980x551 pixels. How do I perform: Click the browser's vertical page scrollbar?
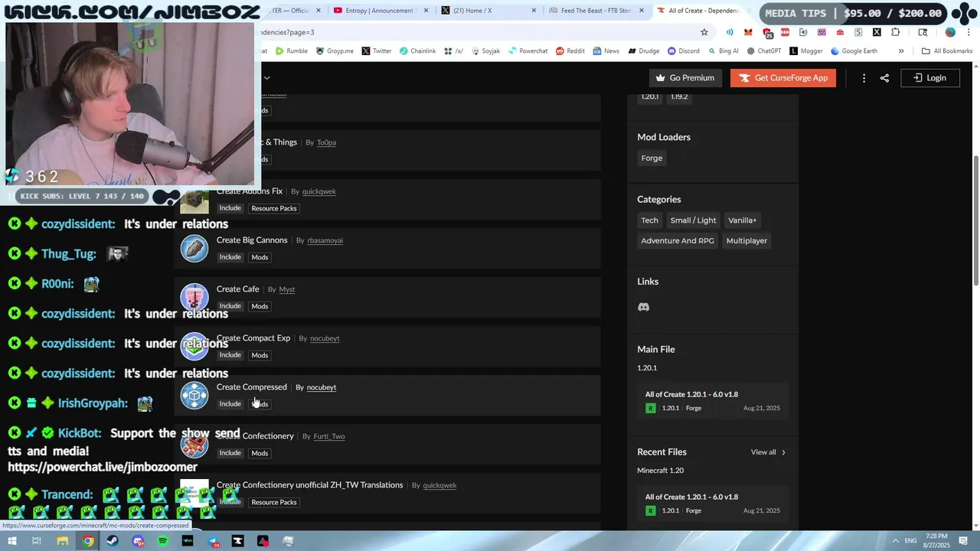[x=975, y=221]
